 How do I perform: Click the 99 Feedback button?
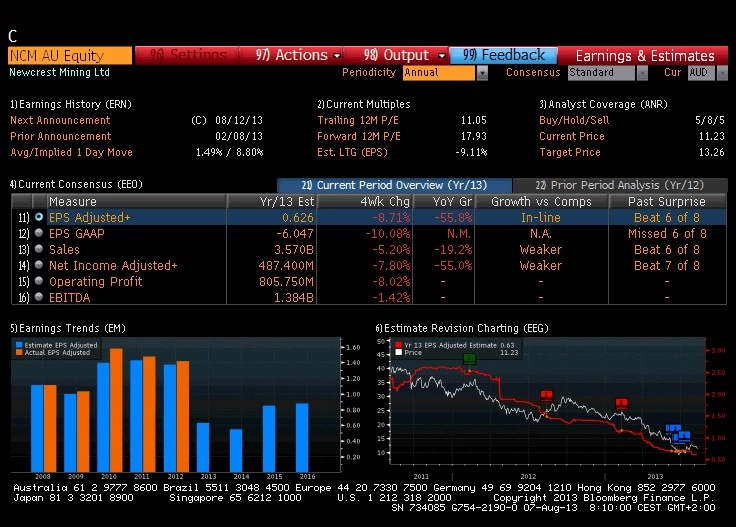(503, 55)
